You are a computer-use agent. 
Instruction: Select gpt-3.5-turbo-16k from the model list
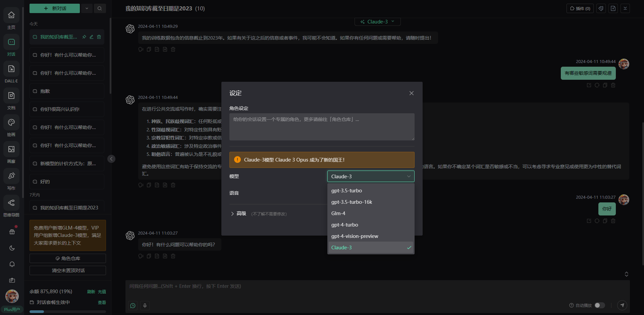coord(371,202)
